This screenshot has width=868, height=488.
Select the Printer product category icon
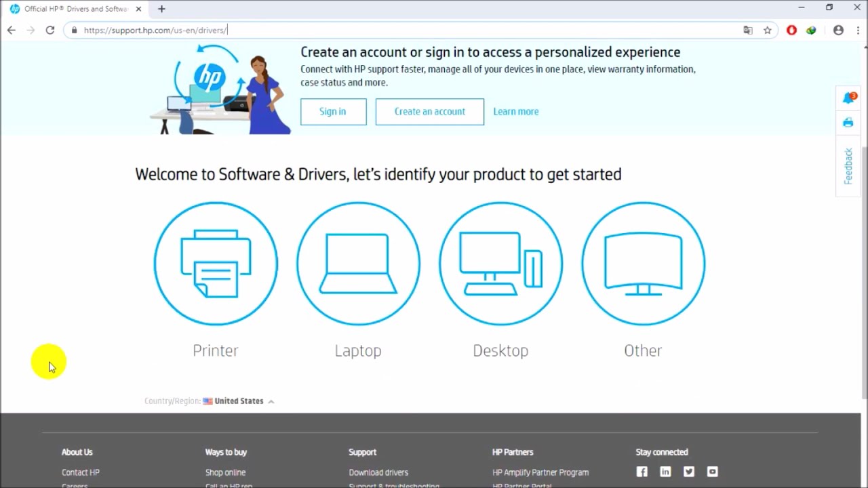[x=216, y=263]
